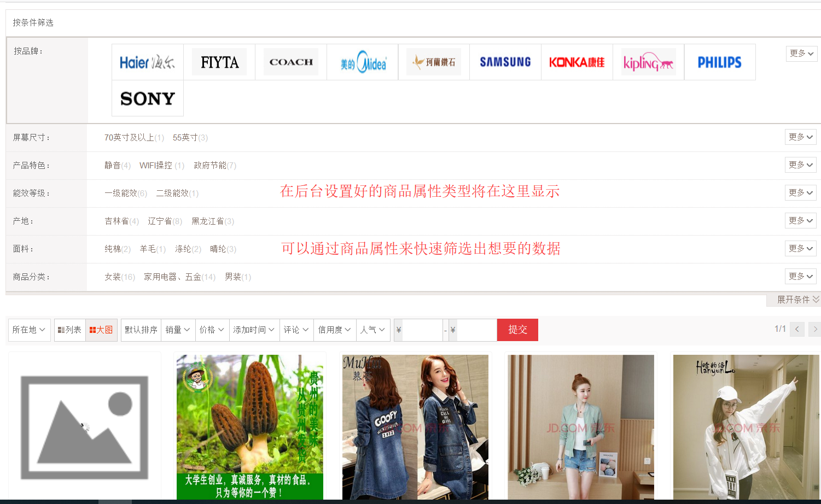Focus the minimum price input field
The height and width of the screenshot is (504, 821).
tap(422, 330)
